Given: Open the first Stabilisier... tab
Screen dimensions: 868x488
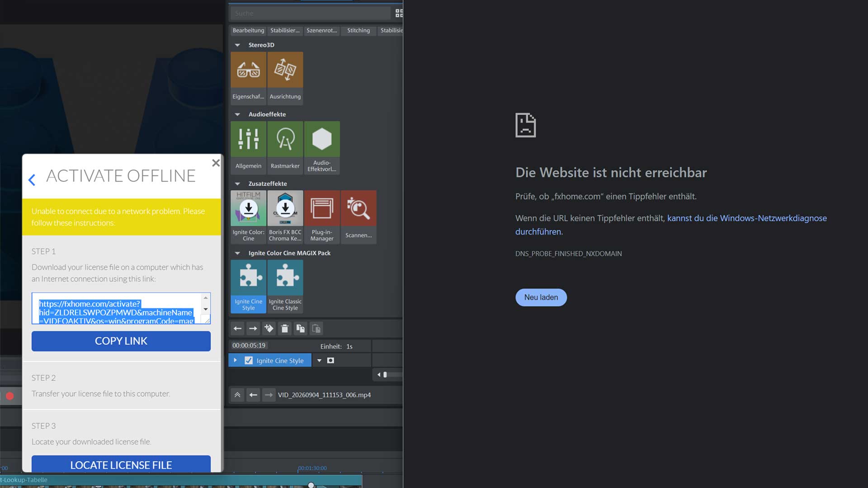Looking at the screenshot, I should pos(285,30).
